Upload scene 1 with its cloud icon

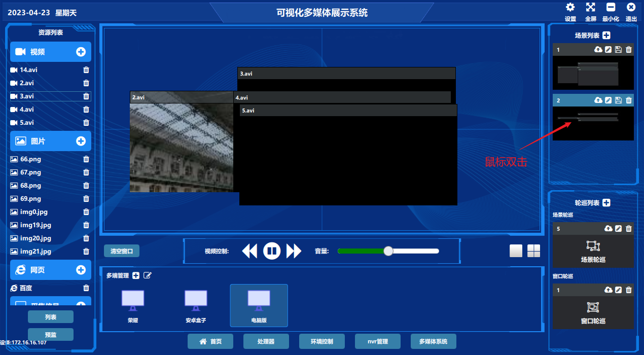point(598,50)
